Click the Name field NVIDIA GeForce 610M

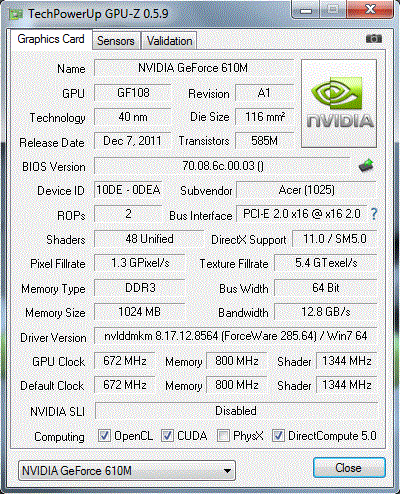(193, 68)
